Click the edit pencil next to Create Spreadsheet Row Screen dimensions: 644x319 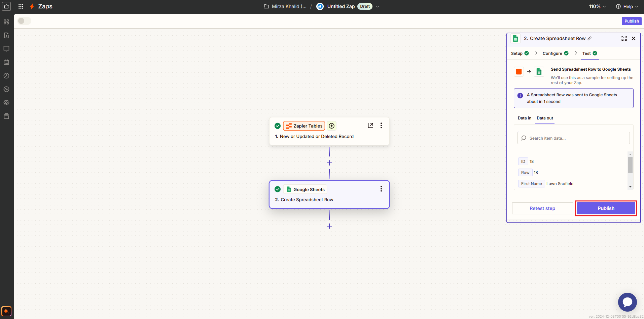click(x=590, y=38)
